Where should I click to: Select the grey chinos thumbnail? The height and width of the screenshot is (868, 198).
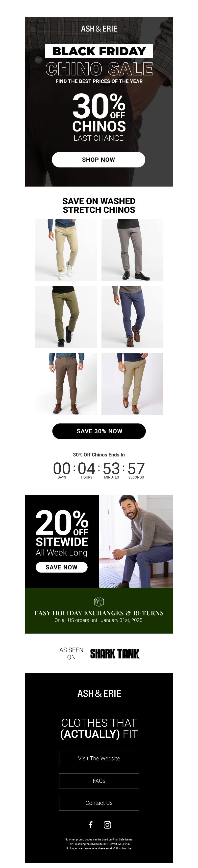click(132, 250)
